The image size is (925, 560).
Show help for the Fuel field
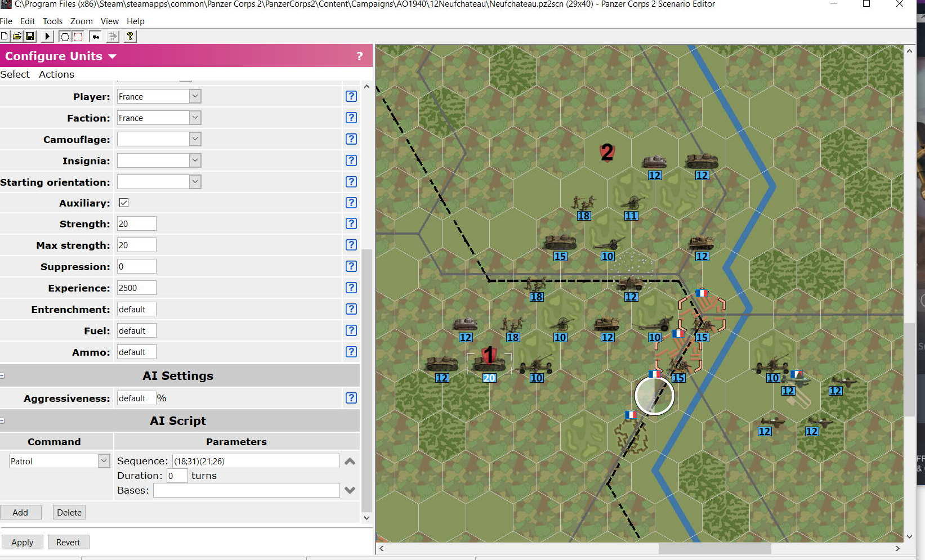[x=351, y=330]
